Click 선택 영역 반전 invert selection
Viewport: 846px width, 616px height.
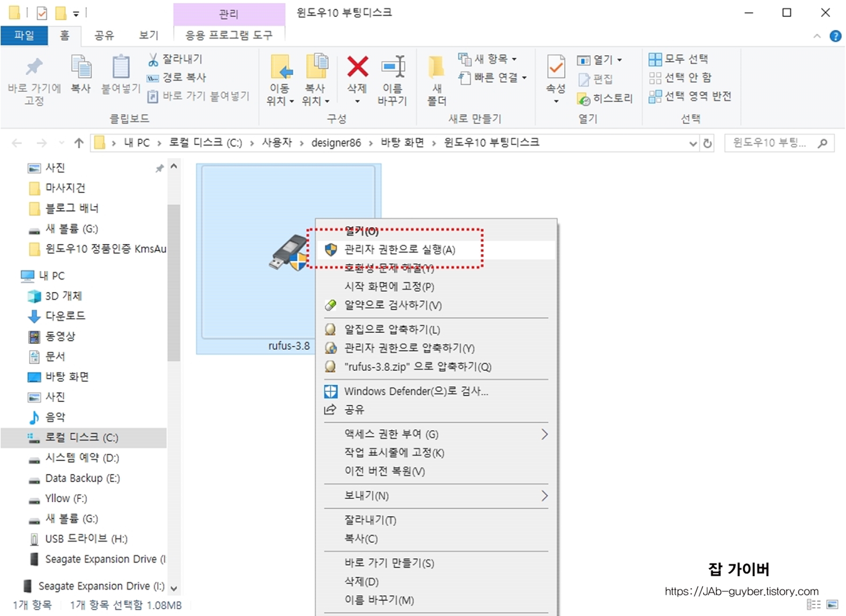click(x=690, y=96)
